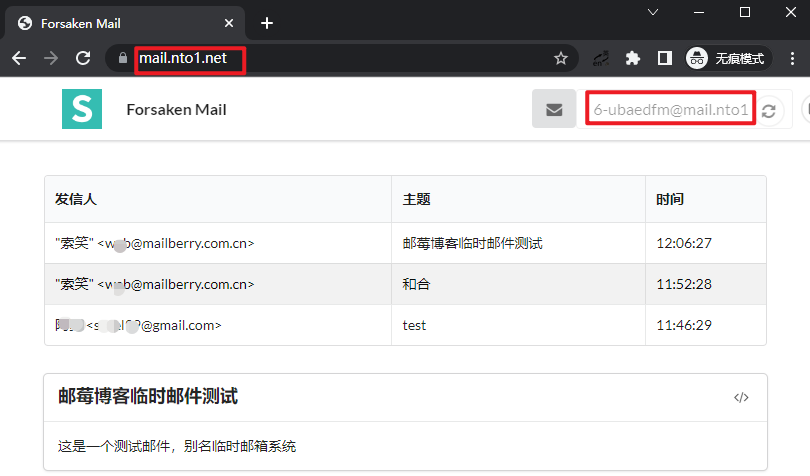Open the Extensions puzzle icon
This screenshot has width=810, height=476.
[x=632, y=58]
